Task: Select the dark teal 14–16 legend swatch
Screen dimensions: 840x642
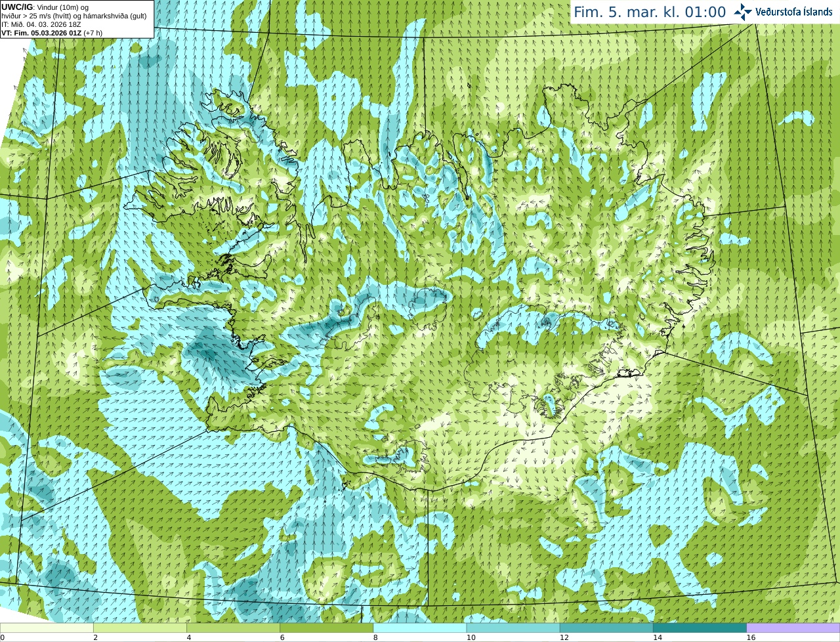Action: [x=700, y=628]
